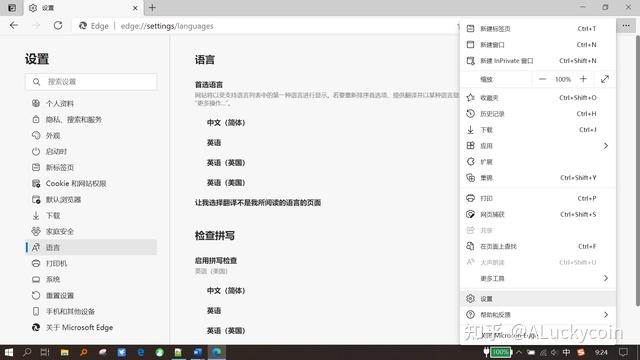The height and width of the screenshot is (360, 640).
Task: Open 下载 downloads from the dropdown menu
Action: (538, 130)
